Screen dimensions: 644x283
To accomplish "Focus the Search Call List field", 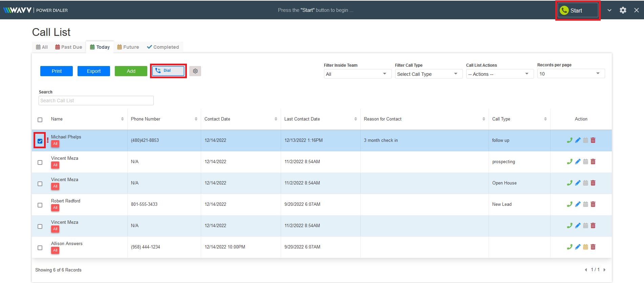I will [96, 101].
